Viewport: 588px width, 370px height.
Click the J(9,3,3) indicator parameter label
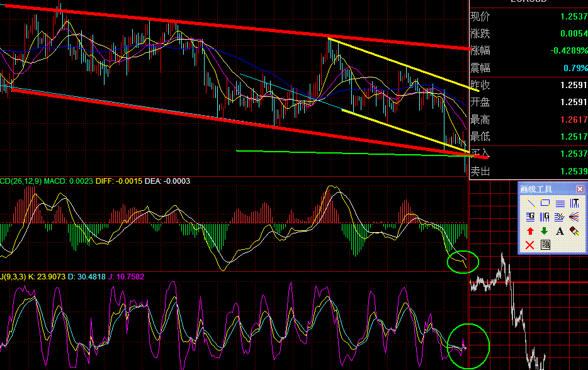click(13, 277)
